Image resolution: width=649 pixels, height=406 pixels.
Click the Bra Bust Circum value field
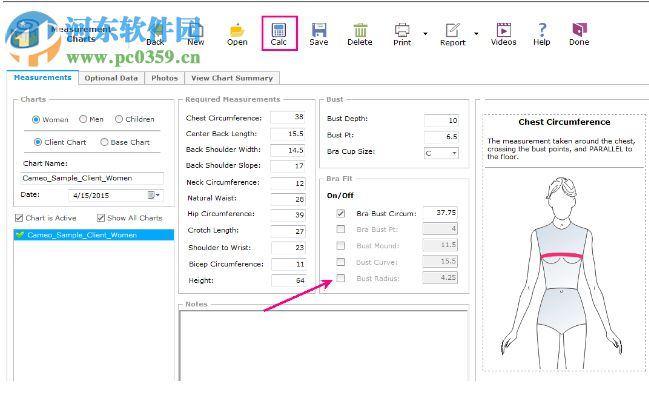click(x=440, y=213)
